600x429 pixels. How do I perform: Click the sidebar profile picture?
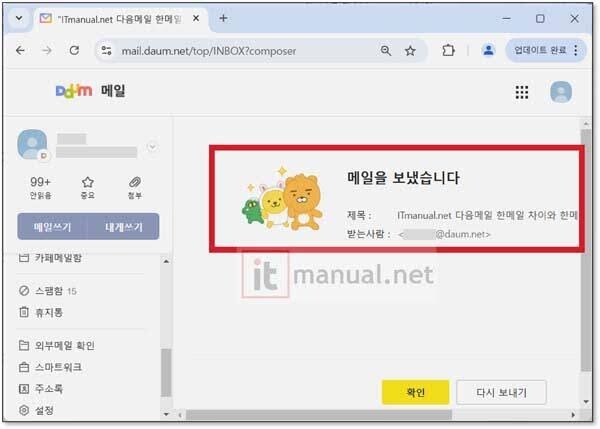[33, 144]
